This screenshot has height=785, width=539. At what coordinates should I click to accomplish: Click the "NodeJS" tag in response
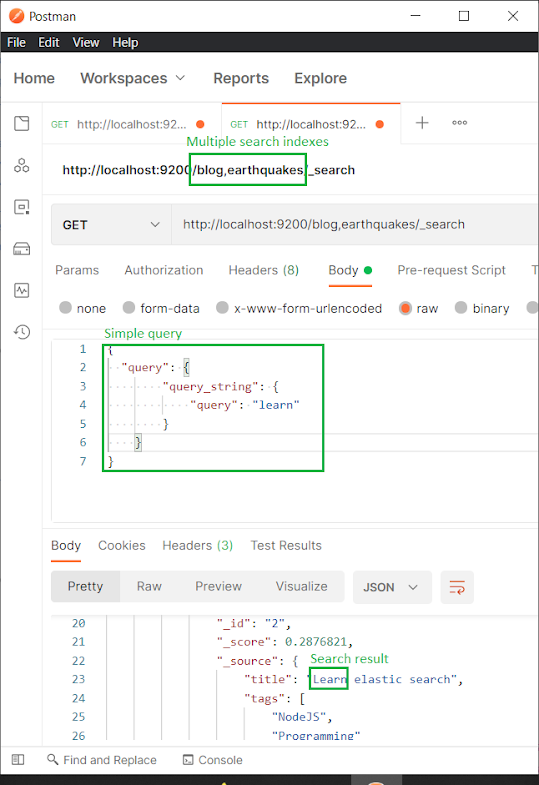299,717
